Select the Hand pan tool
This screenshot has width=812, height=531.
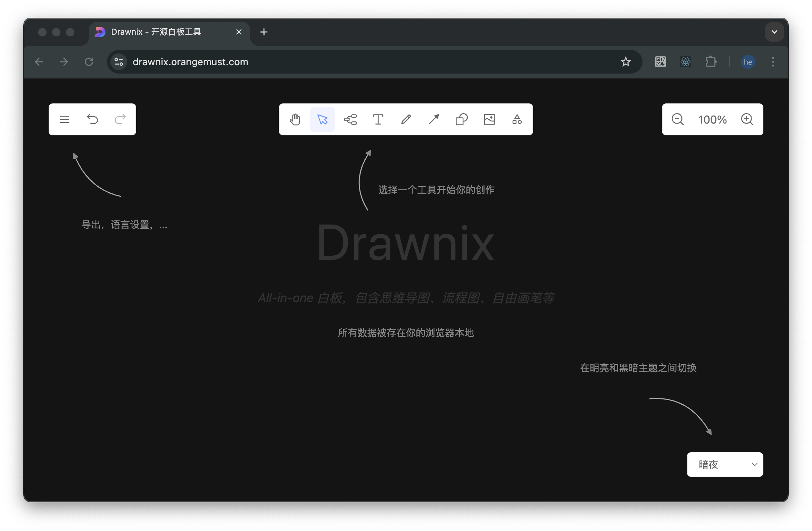[x=295, y=119]
